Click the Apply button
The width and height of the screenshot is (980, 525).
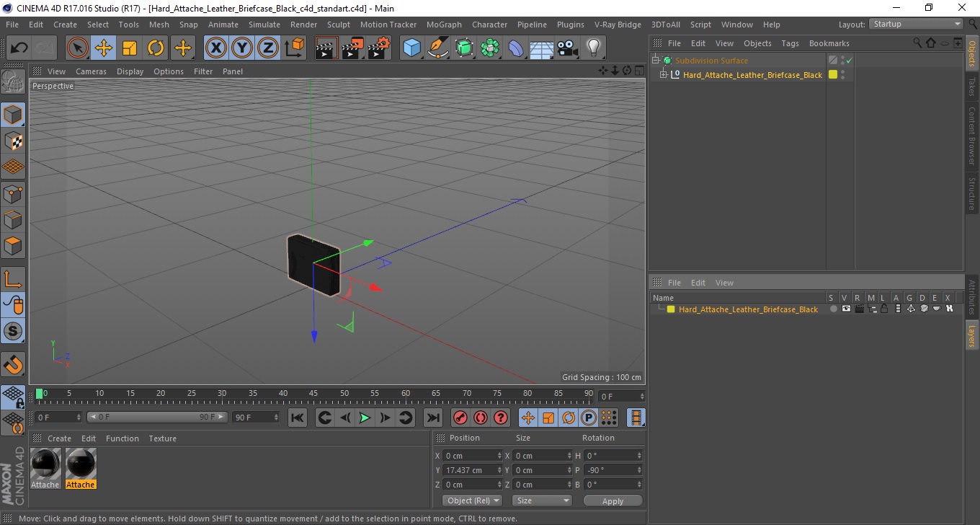[x=612, y=500]
